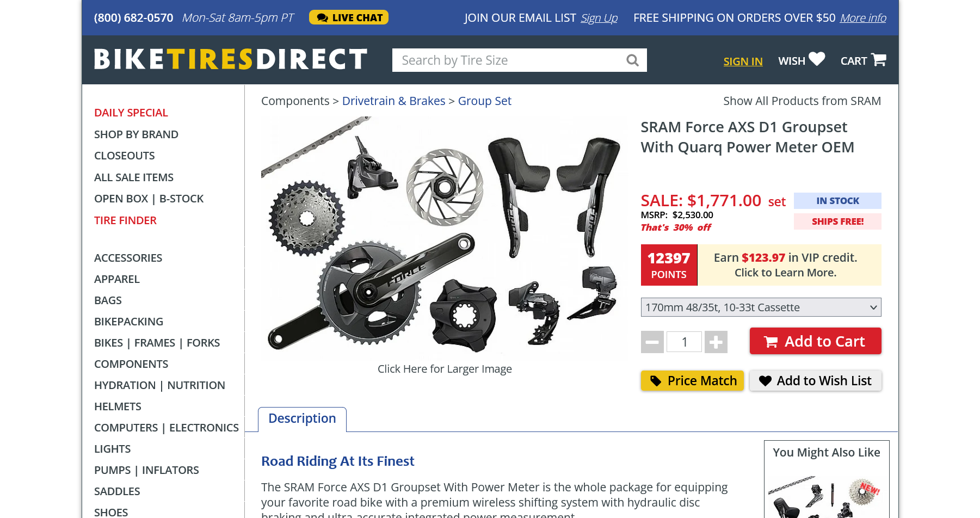Click the Sign In link
Viewport: 980px width, 518px height.
coord(743,61)
